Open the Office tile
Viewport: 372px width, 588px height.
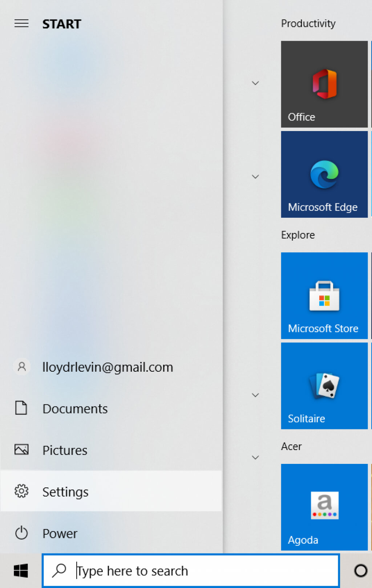click(x=324, y=84)
